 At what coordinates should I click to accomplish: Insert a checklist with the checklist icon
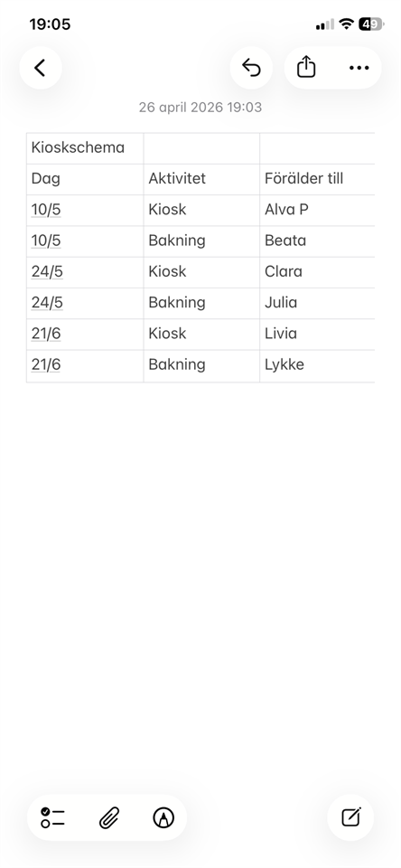pos(52,817)
